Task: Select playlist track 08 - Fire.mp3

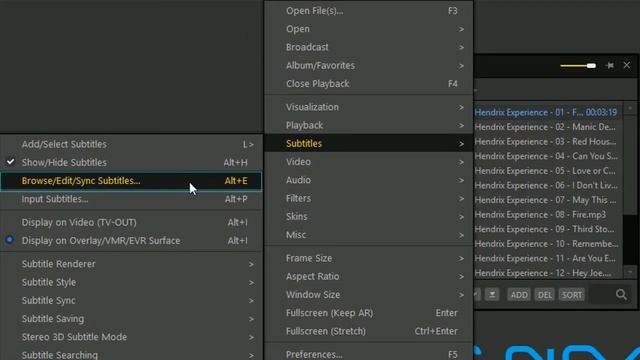Action: pyautogui.click(x=548, y=215)
